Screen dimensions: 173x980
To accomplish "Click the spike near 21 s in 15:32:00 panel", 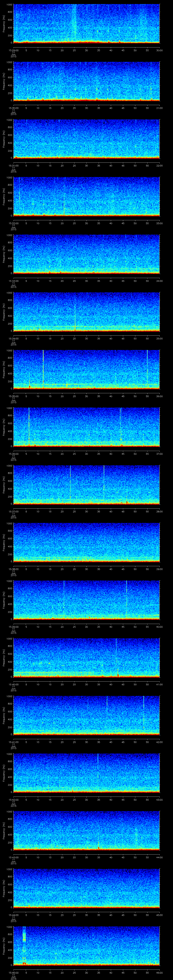I will coord(64,197).
